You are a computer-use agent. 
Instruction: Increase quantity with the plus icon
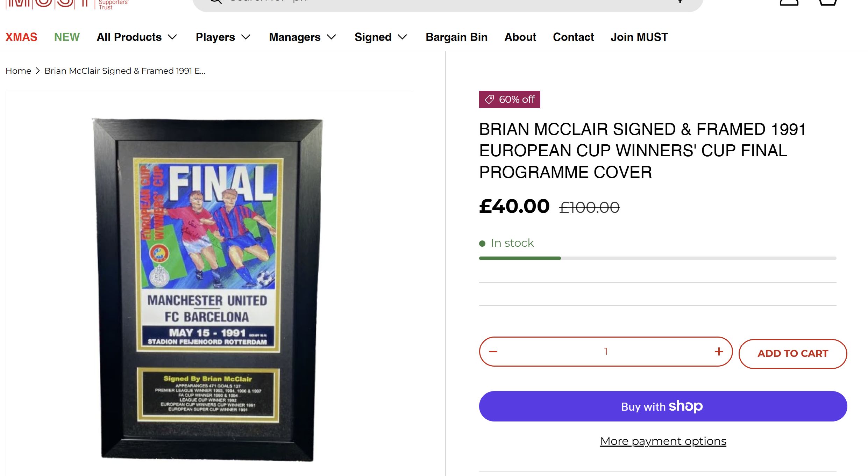coord(719,352)
